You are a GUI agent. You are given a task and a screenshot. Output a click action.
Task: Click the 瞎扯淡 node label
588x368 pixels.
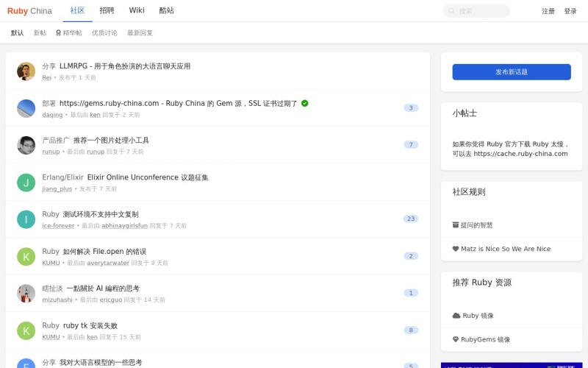(x=52, y=288)
